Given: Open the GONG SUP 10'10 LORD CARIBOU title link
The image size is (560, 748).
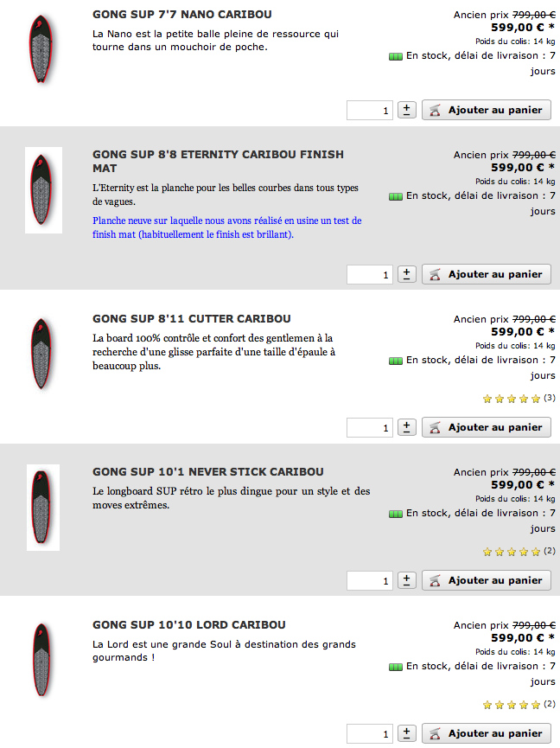Looking at the screenshot, I should click(188, 625).
